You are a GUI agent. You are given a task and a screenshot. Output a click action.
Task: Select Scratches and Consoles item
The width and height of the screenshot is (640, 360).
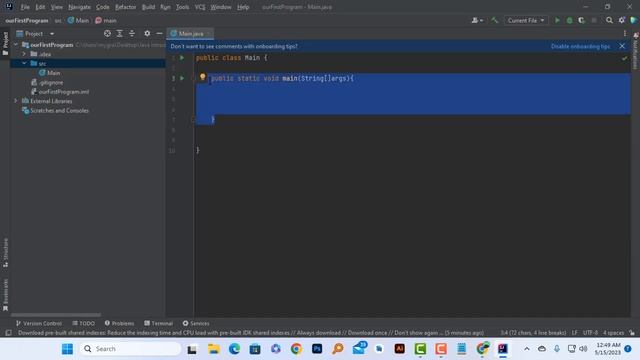[x=55, y=111]
